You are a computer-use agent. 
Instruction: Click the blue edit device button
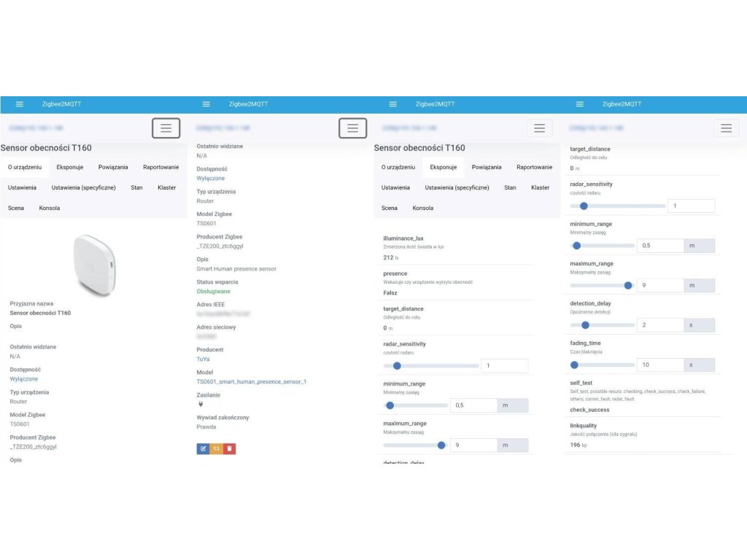pos(203,448)
